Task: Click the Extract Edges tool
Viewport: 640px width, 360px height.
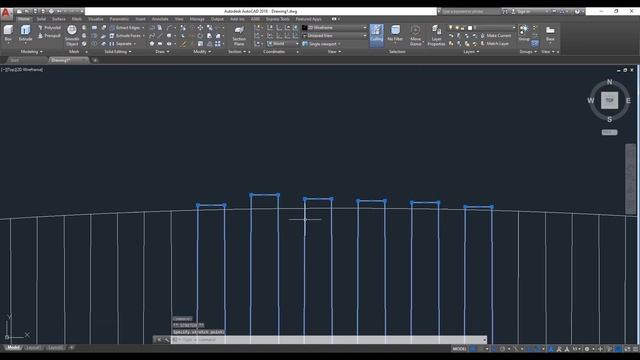Action: [x=127, y=28]
